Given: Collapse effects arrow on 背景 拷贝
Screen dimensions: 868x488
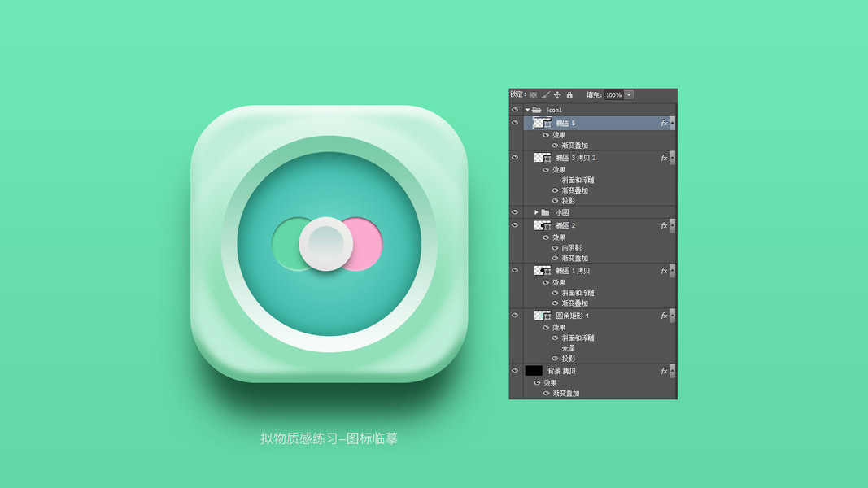Looking at the screenshot, I should 673,370.
